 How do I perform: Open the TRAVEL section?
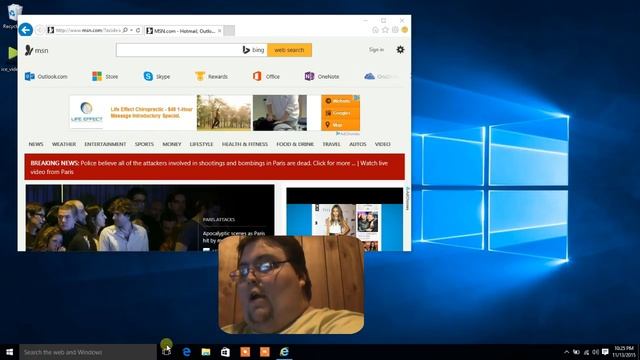coord(331,144)
